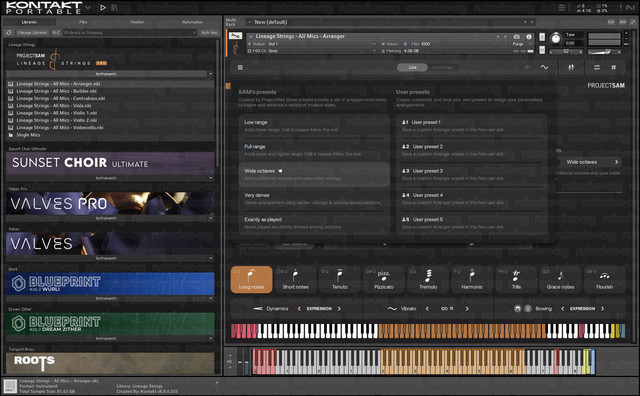Viewport: 640px width, 396px height.
Task: Click the Manage Libraries button
Action: [x=32, y=32]
